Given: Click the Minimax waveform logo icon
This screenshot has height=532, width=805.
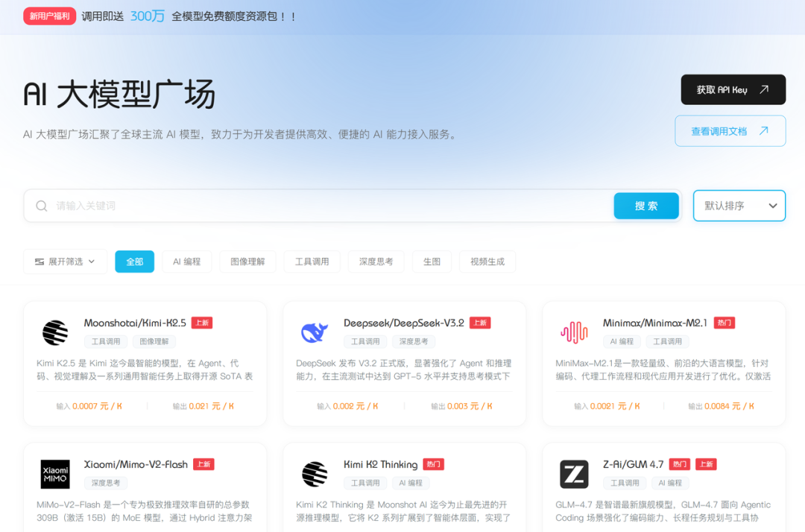Looking at the screenshot, I should coord(574,332).
